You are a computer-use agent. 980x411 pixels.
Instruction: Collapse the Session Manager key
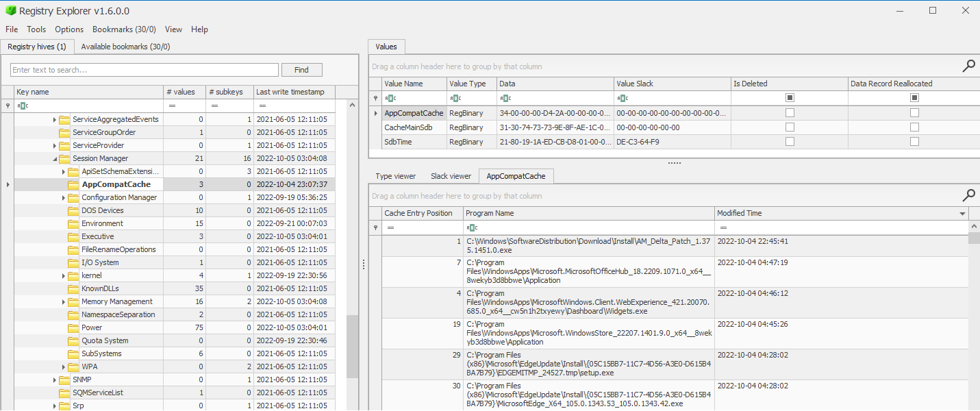click(x=53, y=158)
